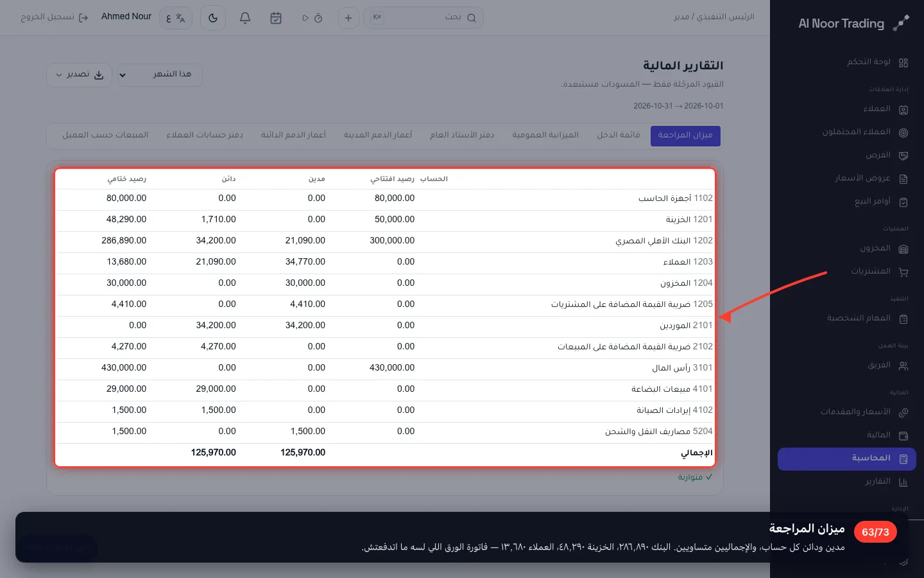
Task: Click the plus quick-add button
Action: [348, 18]
